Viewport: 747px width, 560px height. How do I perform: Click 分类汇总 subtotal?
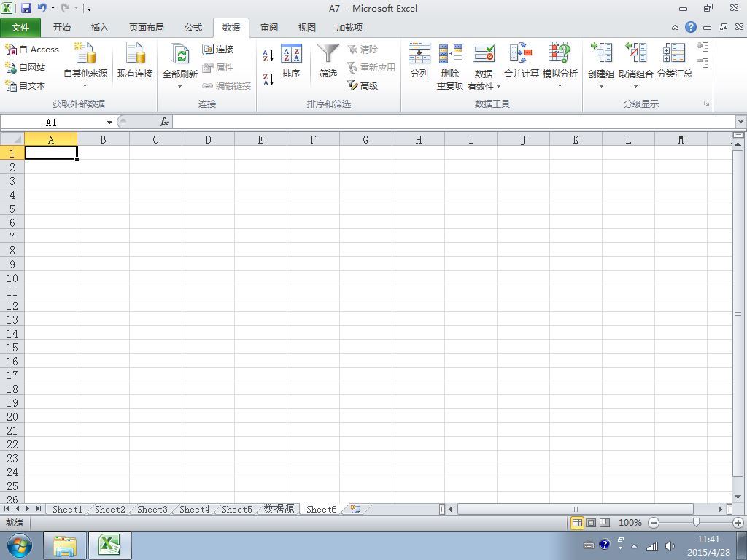click(x=675, y=61)
